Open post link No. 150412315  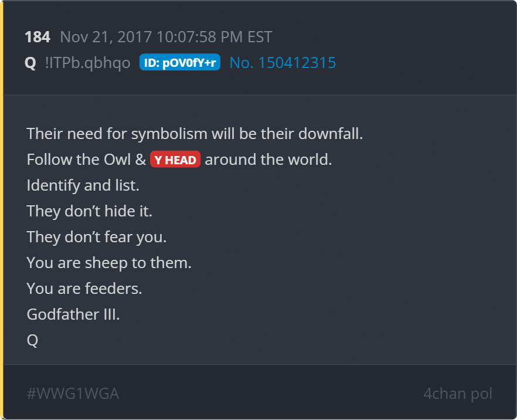pos(283,62)
